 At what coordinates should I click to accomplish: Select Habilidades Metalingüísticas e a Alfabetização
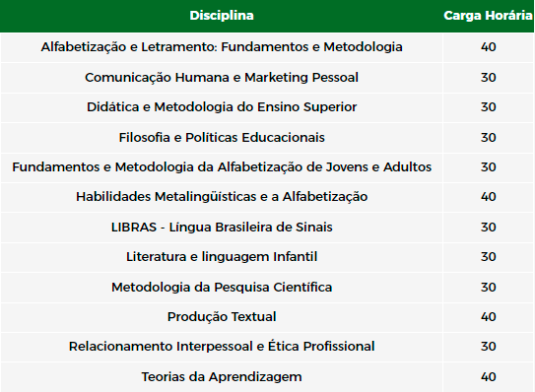click(x=222, y=197)
